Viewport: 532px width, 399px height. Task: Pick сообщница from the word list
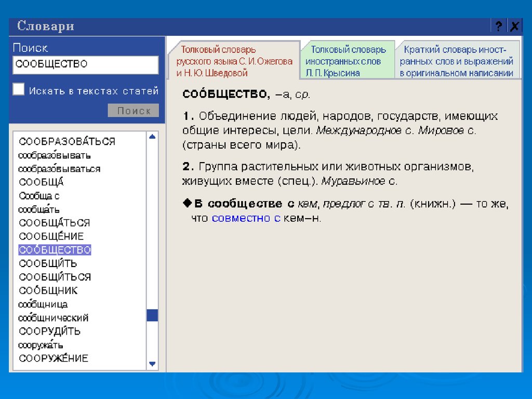click(x=43, y=304)
